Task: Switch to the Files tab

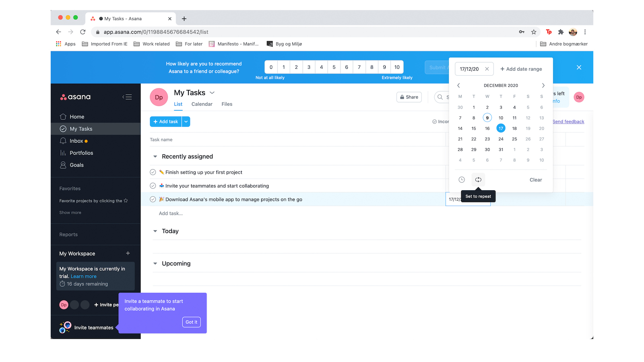Action: click(227, 104)
